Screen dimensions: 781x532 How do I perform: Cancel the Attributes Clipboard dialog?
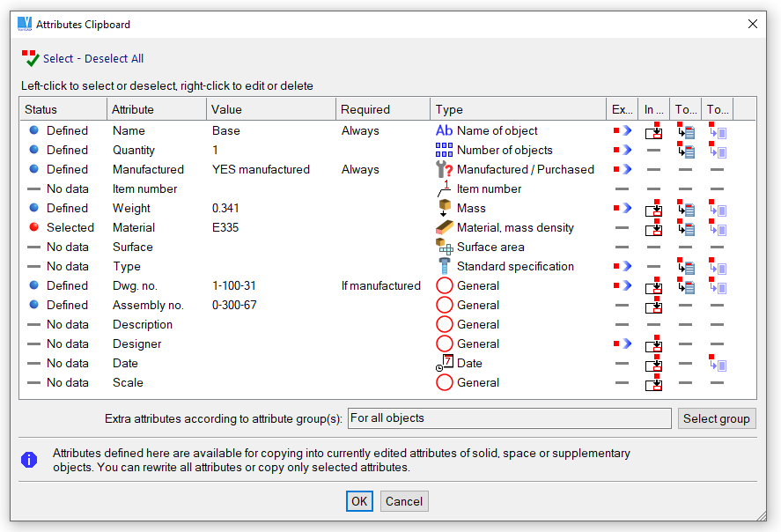coord(404,501)
